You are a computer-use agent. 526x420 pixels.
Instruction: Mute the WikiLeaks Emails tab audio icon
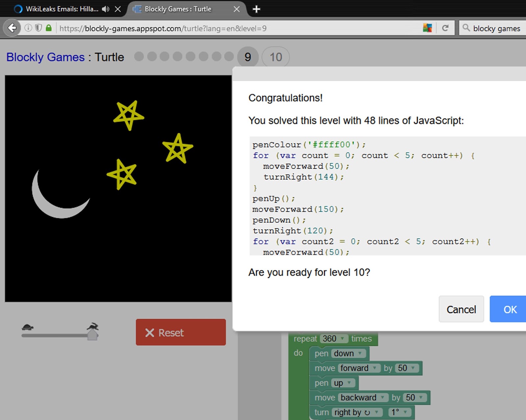coord(106,9)
